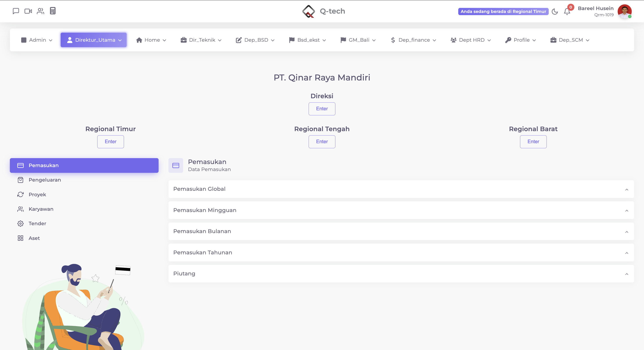
Task: Toggle the Pemasukan Global chevron
Action: (x=626, y=189)
